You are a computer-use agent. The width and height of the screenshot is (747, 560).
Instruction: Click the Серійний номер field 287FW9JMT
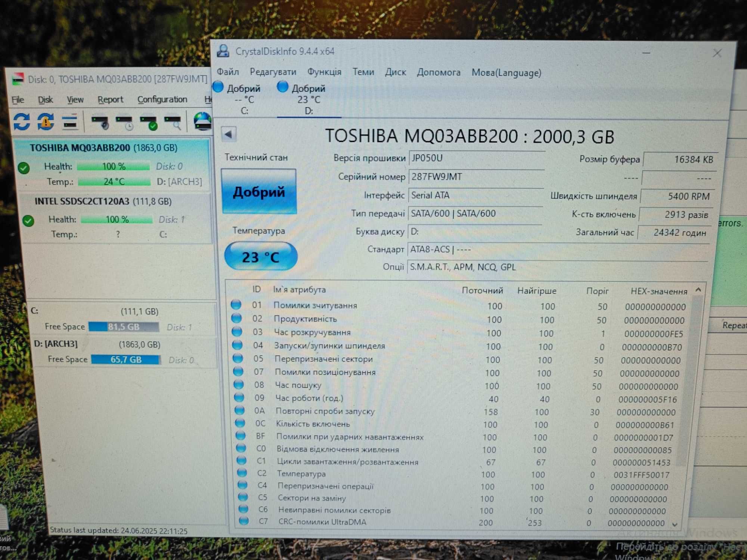tap(477, 177)
